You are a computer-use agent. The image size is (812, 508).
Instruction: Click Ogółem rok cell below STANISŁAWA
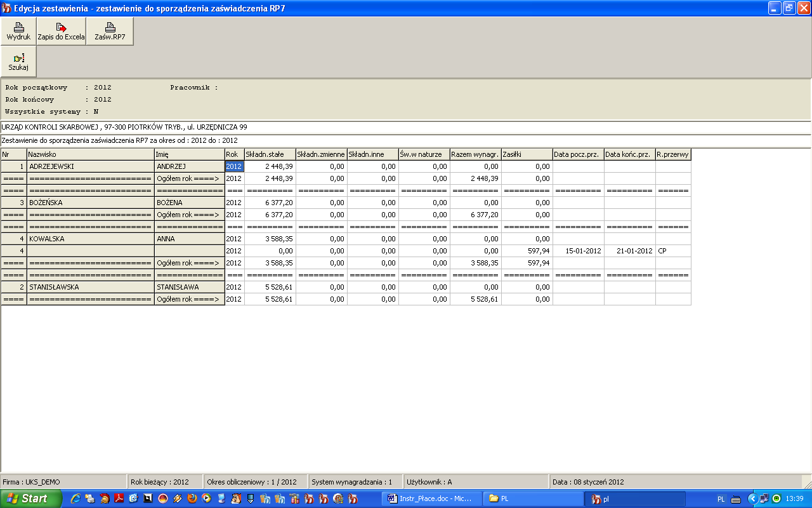[x=190, y=299]
